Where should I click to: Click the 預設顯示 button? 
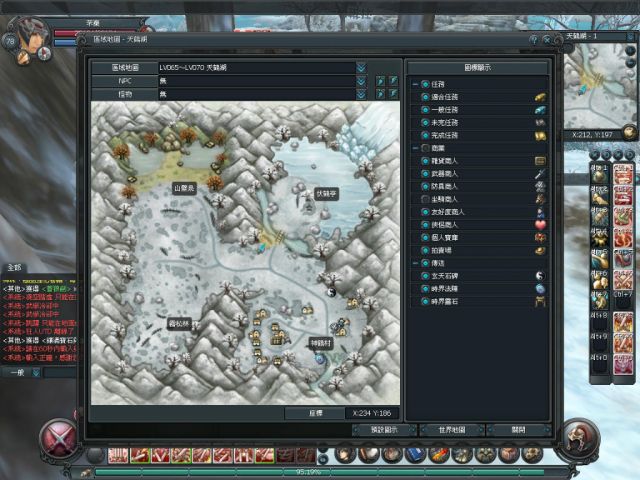tap(384, 430)
